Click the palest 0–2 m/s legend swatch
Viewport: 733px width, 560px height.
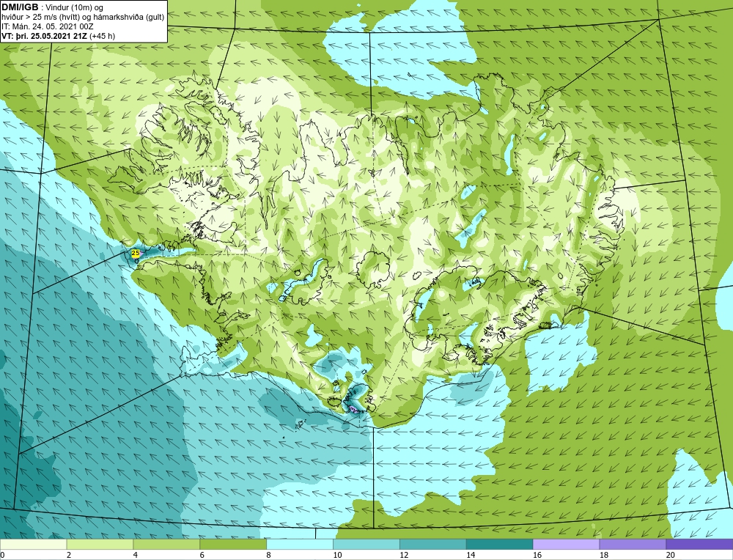tap(34, 545)
